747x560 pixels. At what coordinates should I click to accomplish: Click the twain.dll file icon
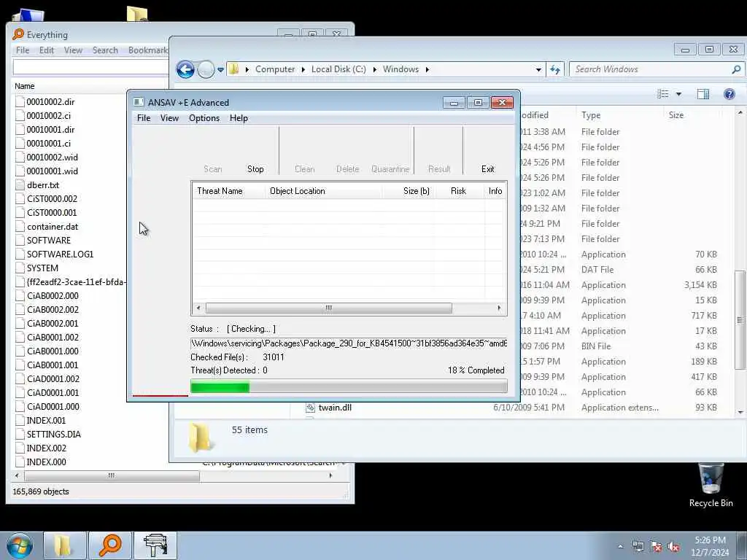point(310,408)
